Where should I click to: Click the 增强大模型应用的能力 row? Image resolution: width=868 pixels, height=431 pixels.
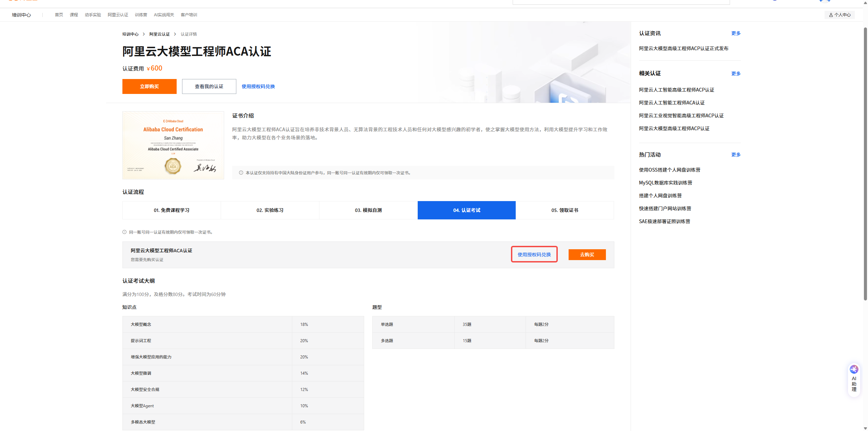tap(243, 357)
